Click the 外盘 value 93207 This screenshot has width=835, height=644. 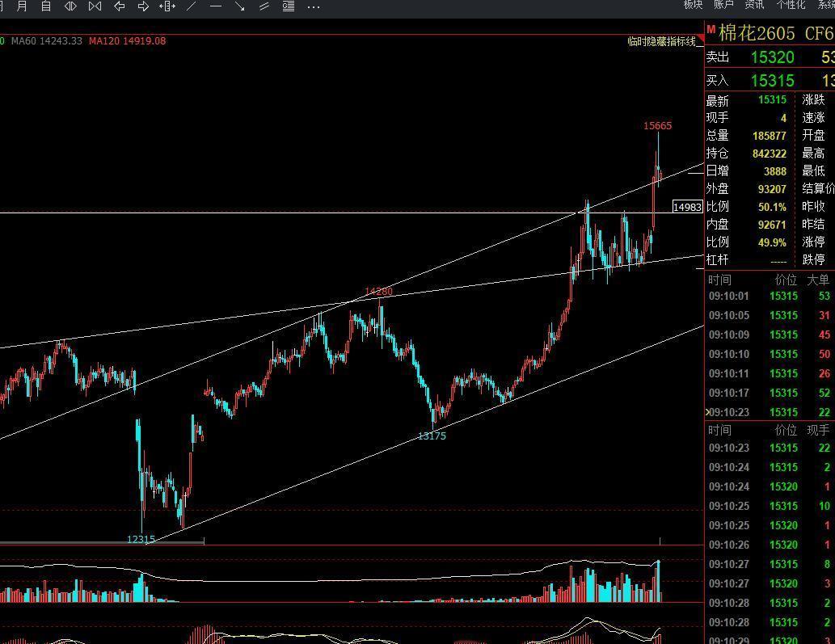[772, 189]
